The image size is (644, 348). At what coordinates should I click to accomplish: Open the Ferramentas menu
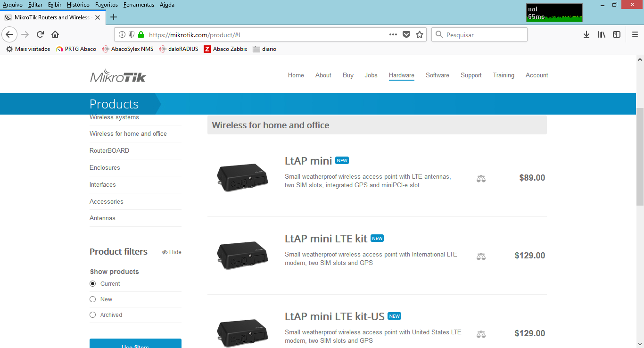click(x=139, y=5)
